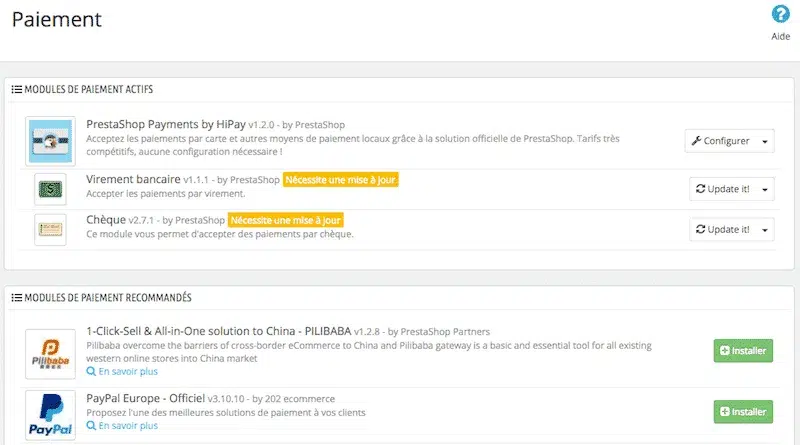The height and width of the screenshot is (445, 800).
Task: Install the PayPal Europe module
Action: pyautogui.click(x=743, y=412)
